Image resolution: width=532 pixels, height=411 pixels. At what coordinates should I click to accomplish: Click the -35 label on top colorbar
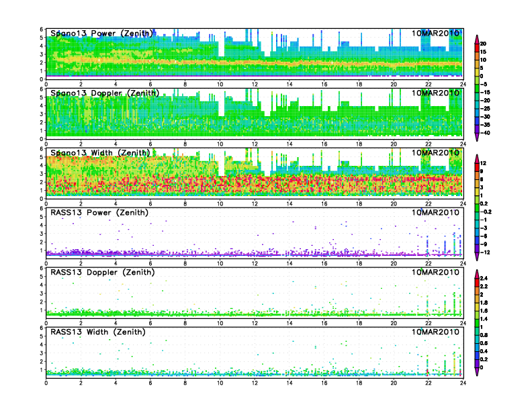pyautogui.click(x=485, y=125)
